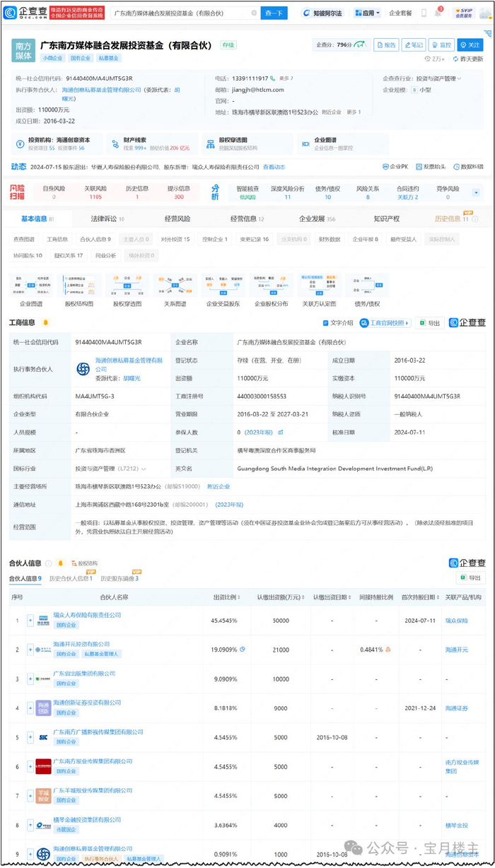Expand row 1 瑞众人寿保险 plus toggle
This screenshot has width=495, height=868.
pyautogui.click(x=30, y=620)
